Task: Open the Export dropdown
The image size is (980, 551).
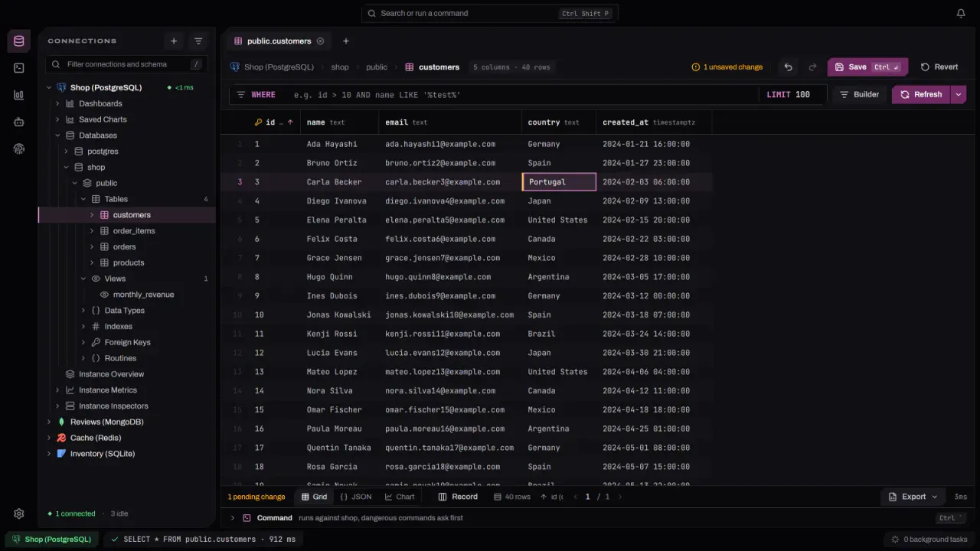Action: tap(913, 497)
